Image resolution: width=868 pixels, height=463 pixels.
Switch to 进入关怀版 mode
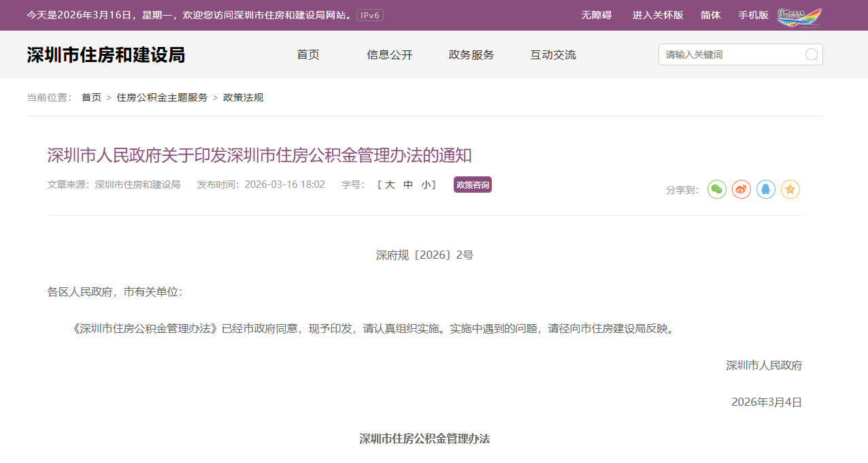[658, 15]
